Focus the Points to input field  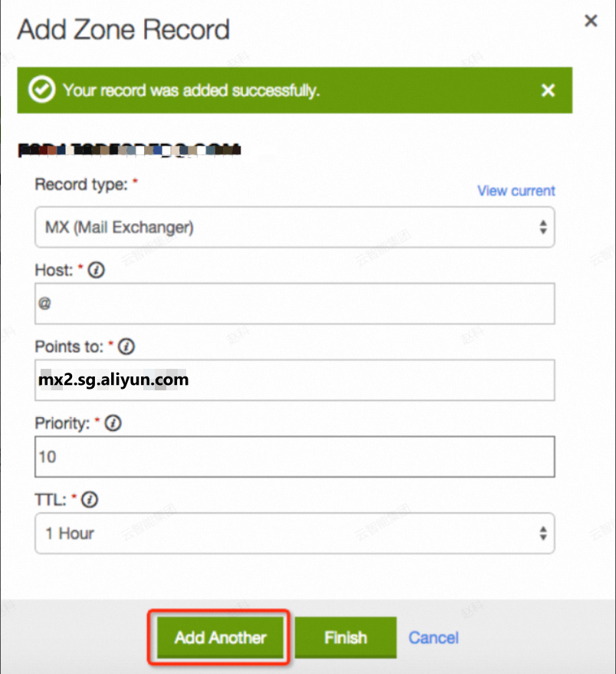coord(295,380)
